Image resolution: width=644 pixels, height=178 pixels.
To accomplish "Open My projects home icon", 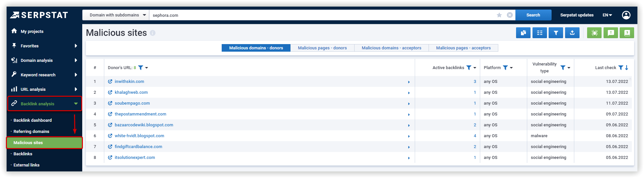I will point(14,31).
